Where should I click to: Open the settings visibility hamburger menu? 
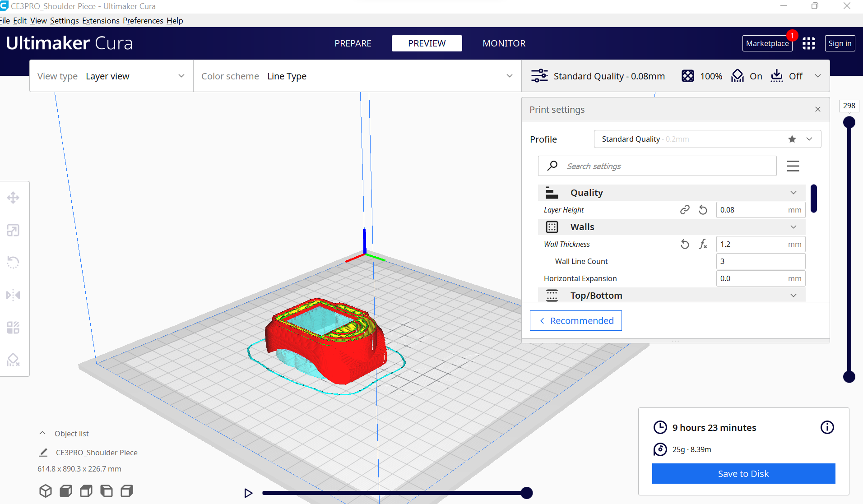coord(793,166)
